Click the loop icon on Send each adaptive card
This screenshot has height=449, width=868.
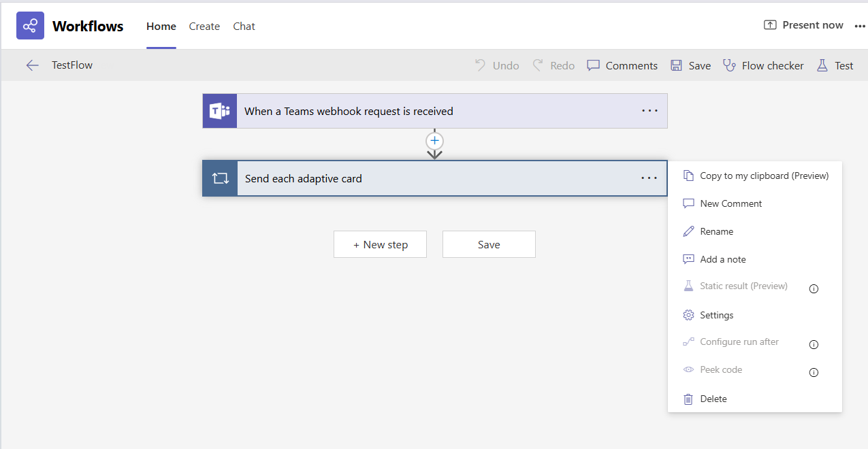click(x=220, y=179)
